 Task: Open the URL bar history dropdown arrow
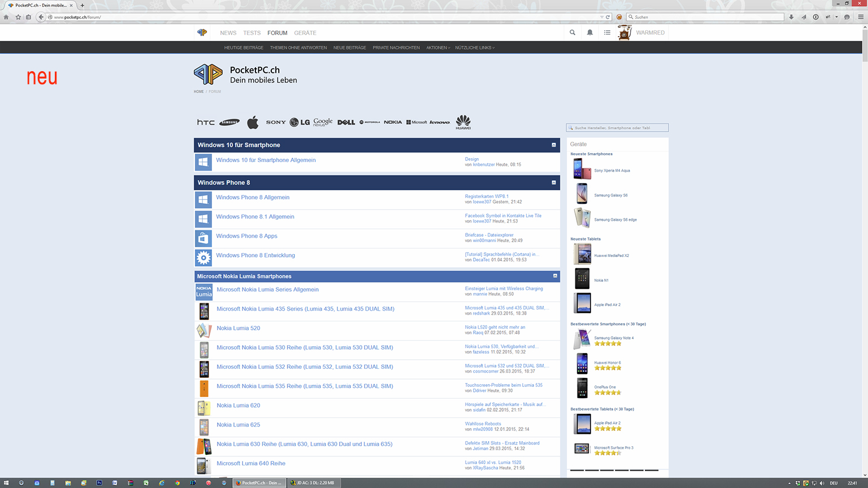click(602, 17)
